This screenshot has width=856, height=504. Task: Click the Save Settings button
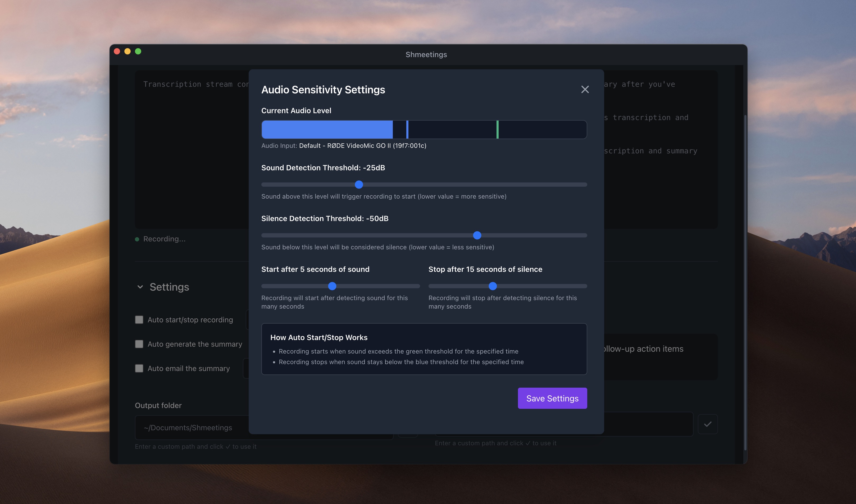[552, 398]
